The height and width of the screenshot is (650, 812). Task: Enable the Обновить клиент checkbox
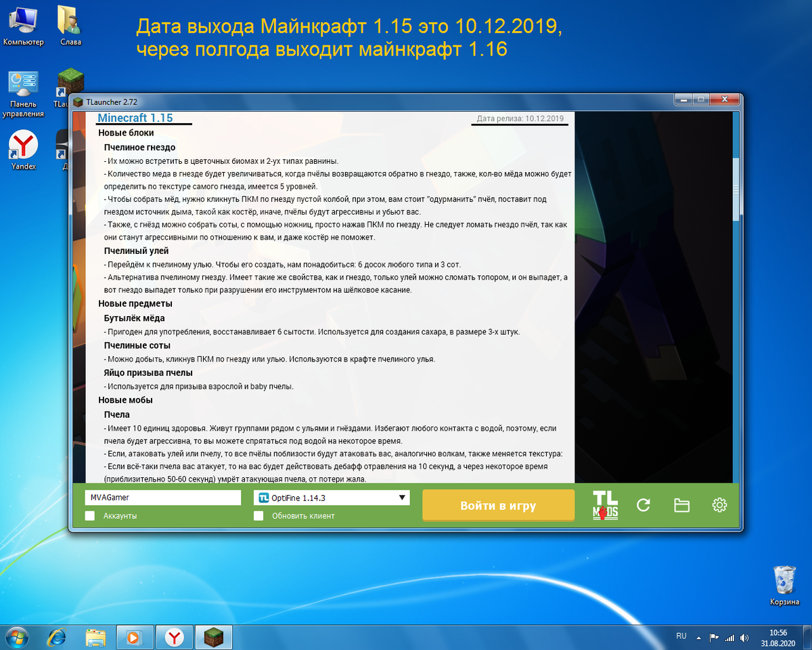[258, 516]
